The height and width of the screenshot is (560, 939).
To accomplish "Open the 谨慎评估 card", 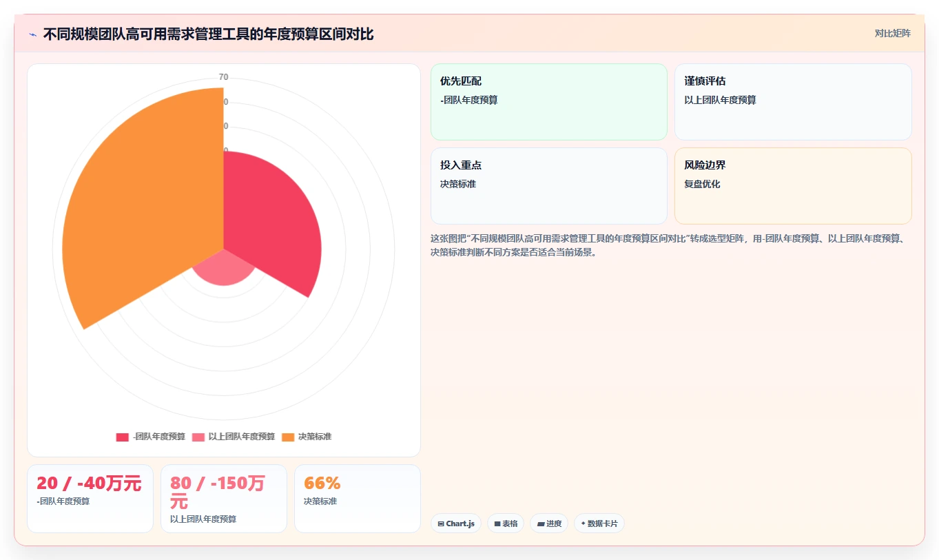I will point(793,102).
